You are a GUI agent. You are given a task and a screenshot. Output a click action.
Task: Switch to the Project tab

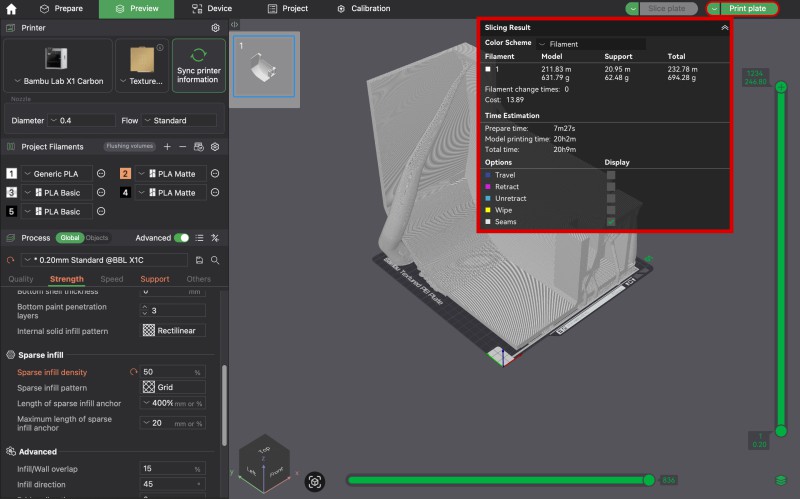tap(288, 9)
